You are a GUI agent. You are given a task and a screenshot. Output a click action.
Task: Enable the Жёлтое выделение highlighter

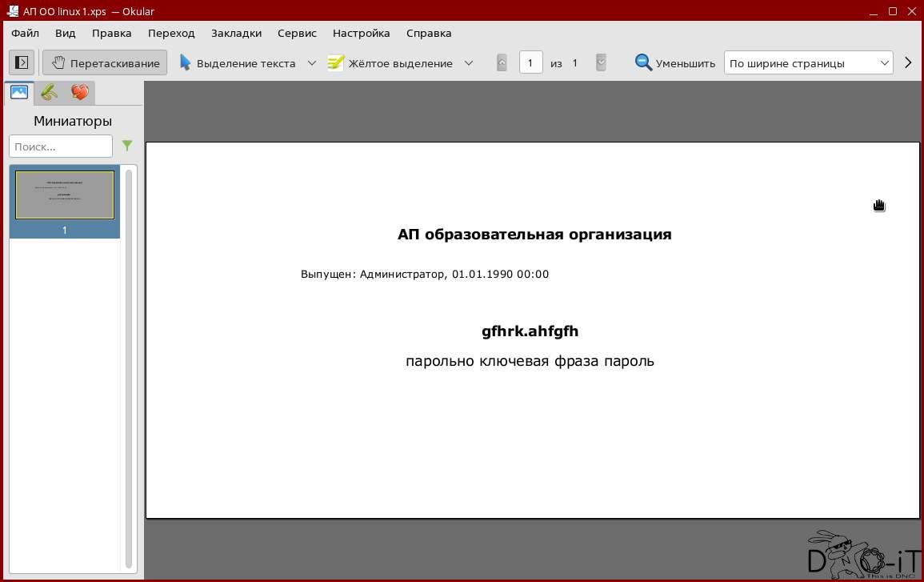[390, 63]
